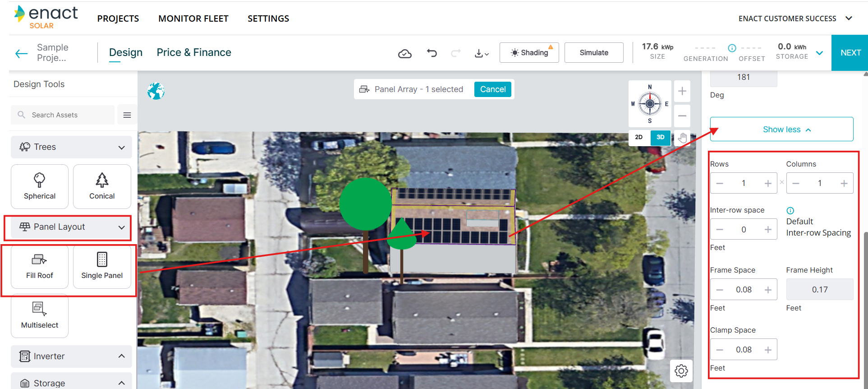Screen dimensions: 868x389
Task: Pick the Single Panel tool
Action: 102,266
